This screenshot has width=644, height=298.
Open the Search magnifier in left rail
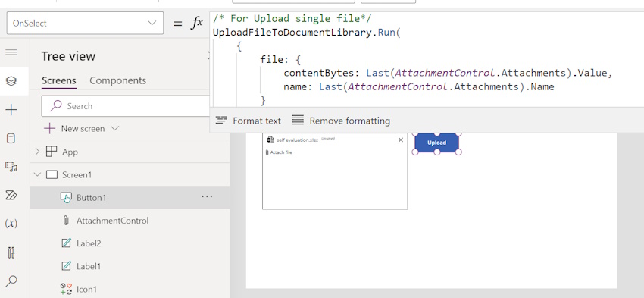coord(11,281)
